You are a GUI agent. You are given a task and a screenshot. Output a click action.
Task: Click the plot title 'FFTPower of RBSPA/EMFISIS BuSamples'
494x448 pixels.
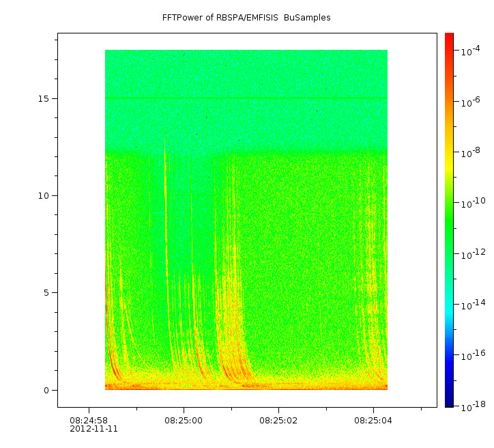click(246, 18)
